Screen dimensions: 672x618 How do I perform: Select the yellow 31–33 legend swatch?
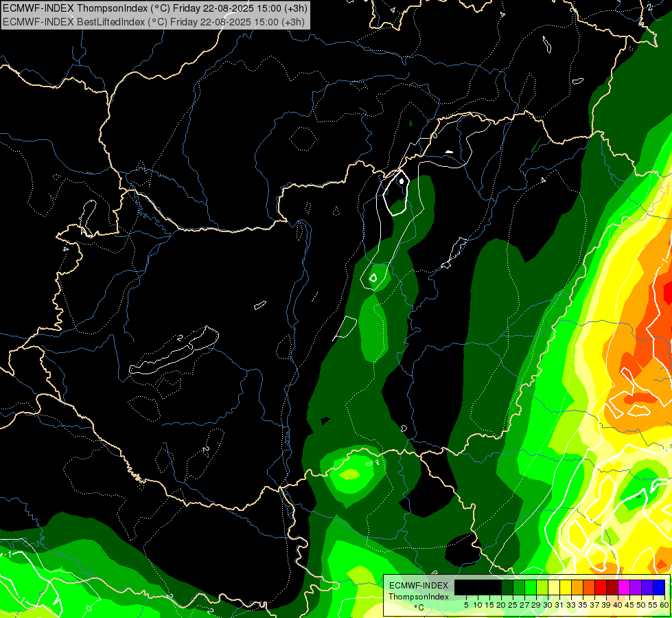coord(566,587)
